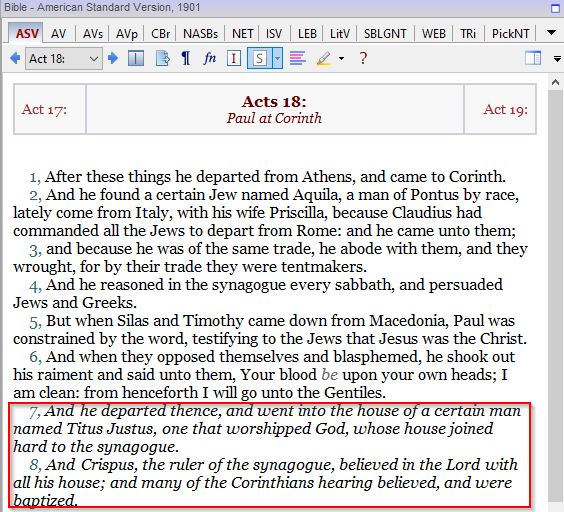Image resolution: width=564 pixels, height=512 pixels.
Task: Switch to the SBLGNT version tab
Action: pyautogui.click(x=385, y=33)
